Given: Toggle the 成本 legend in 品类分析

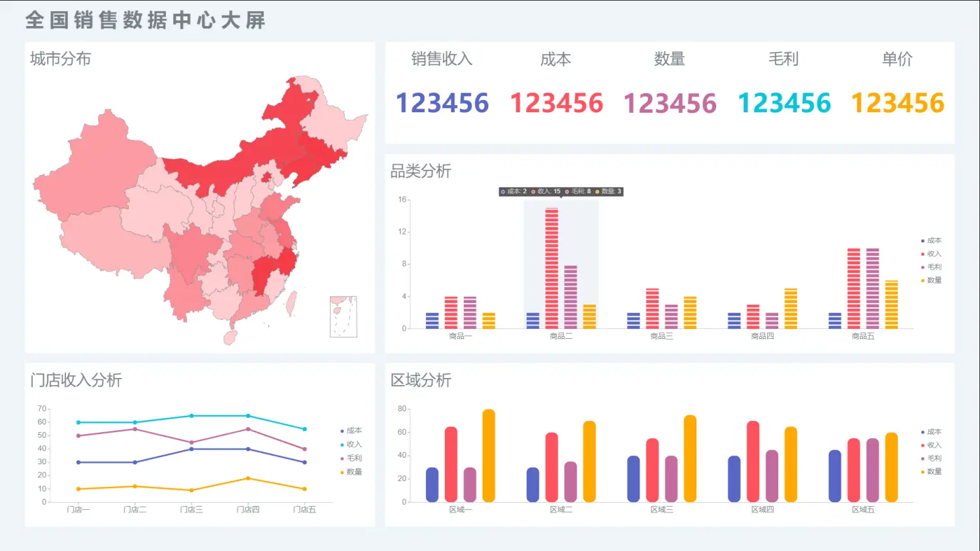Looking at the screenshot, I should coord(933,241).
